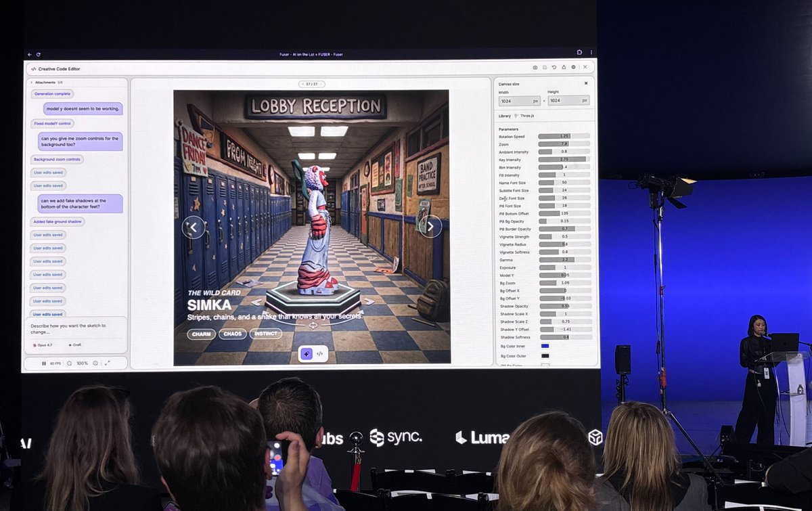
Task: Click the Vignette Strength slider
Action: 564,236
